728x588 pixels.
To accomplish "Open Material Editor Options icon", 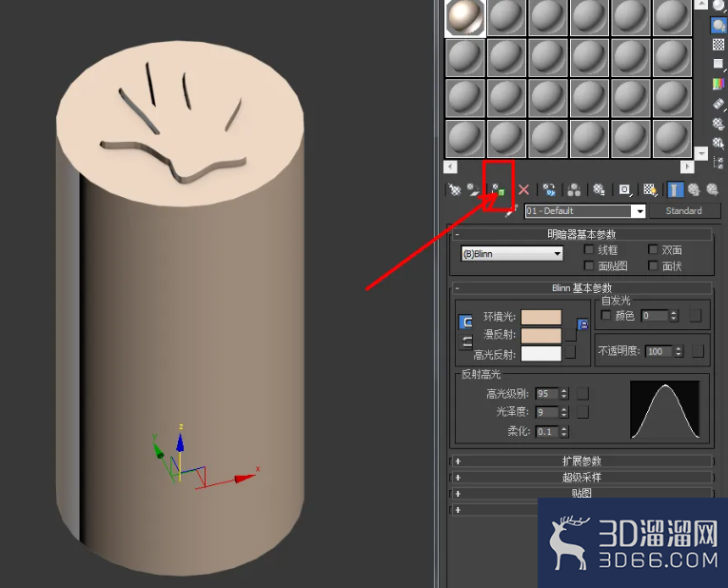I will coord(718,124).
